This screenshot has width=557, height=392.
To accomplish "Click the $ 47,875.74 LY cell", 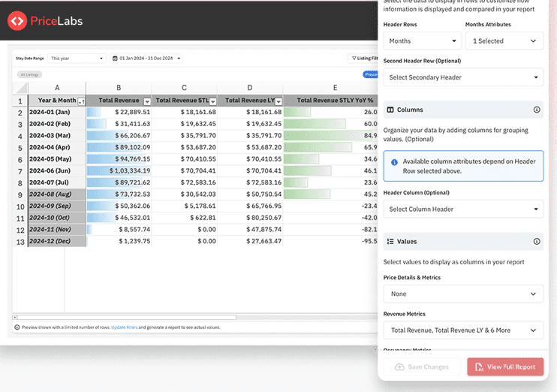I will 250,230.
